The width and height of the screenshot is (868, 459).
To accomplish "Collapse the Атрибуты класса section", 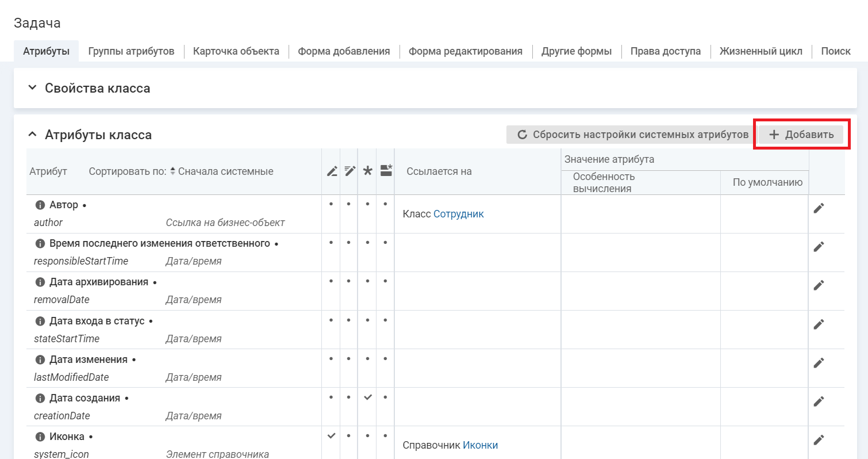I will (x=32, y=135).
